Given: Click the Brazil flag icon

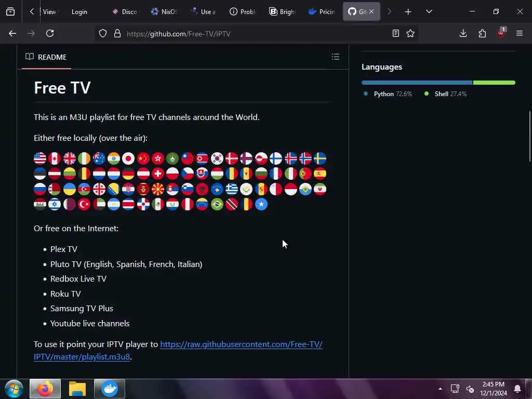Looking at the screenshot, I should [217, 204].
